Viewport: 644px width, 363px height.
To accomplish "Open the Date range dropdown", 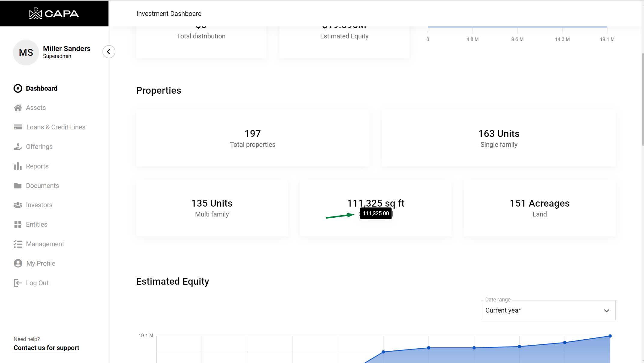I will click(548, 310).
